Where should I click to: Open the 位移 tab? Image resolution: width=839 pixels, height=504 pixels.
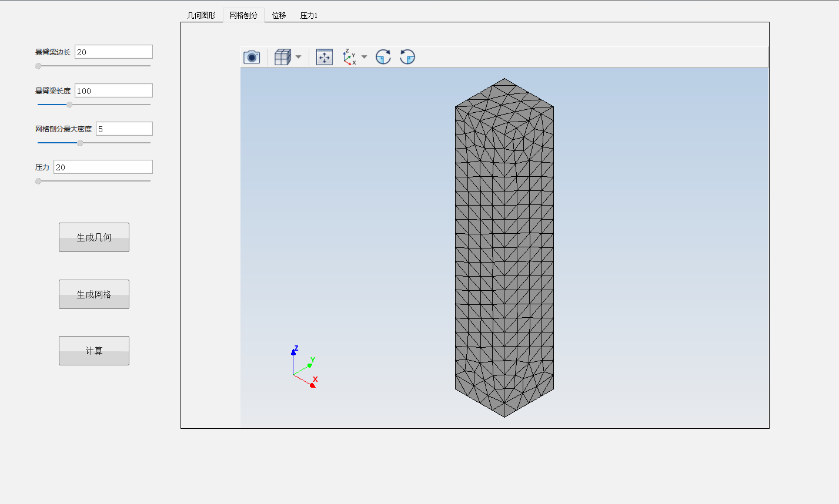click(x=279, y=15)
